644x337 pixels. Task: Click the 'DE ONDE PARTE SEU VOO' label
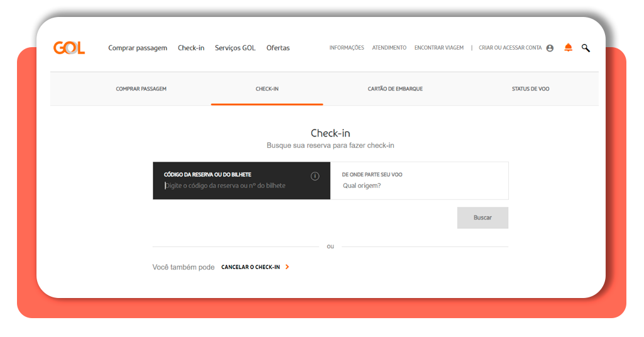point(372,174)
